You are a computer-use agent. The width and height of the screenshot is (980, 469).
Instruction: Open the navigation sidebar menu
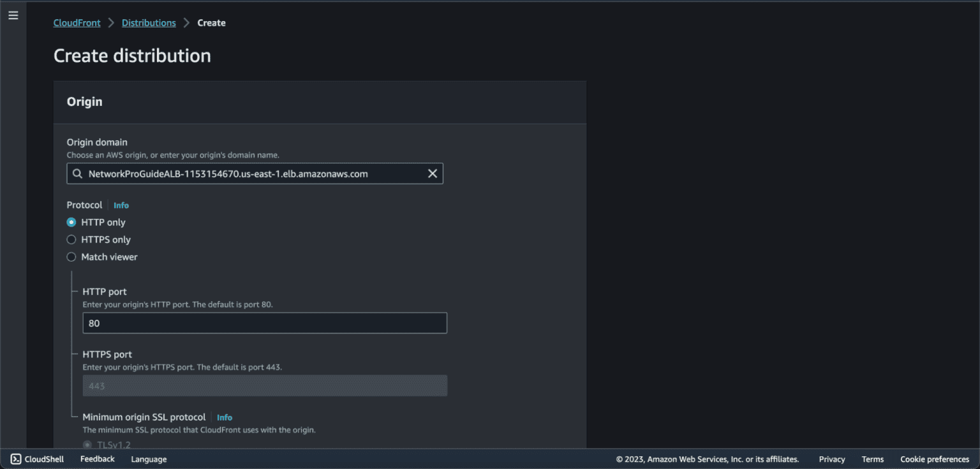point(13,15)
